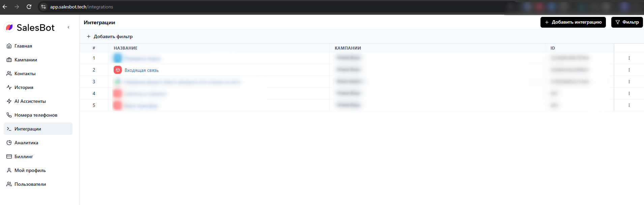
Task: Click the AI Ассистенты lightning icon
Action: (x=9, y=101)
